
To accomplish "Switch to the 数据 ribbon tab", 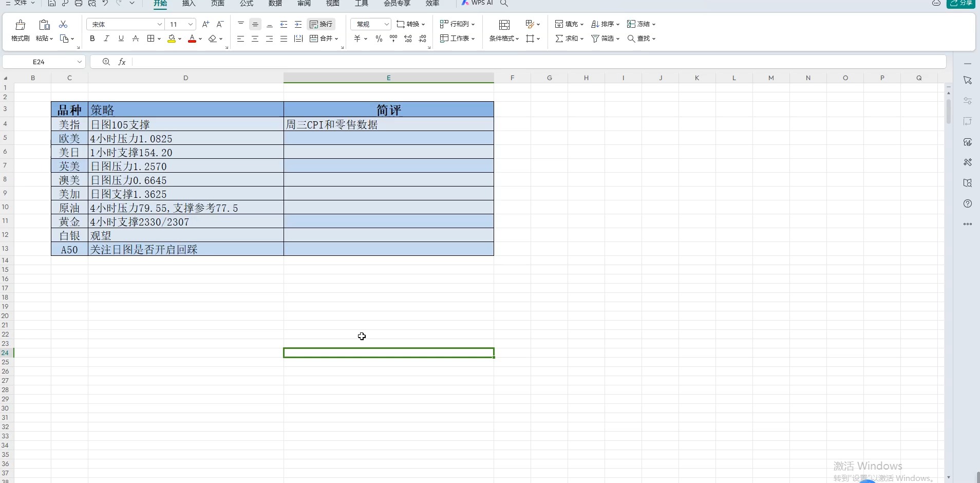I will point(275,3).
